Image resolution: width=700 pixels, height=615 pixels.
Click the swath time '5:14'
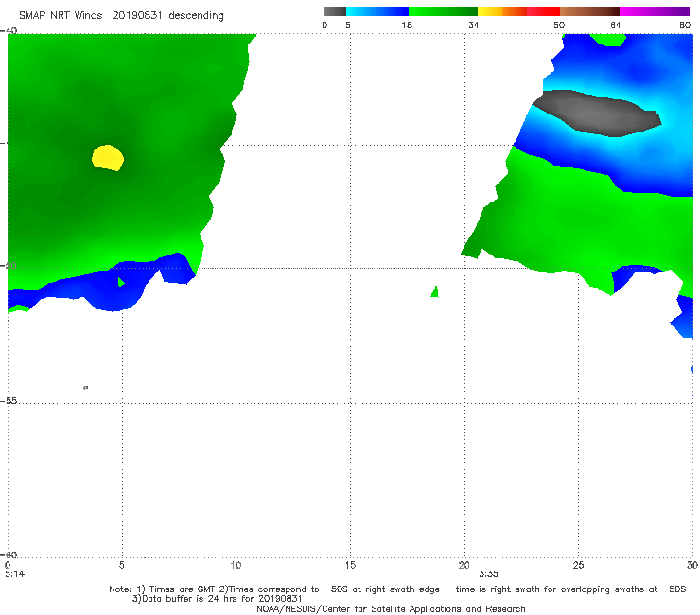[x=15, y=574]
